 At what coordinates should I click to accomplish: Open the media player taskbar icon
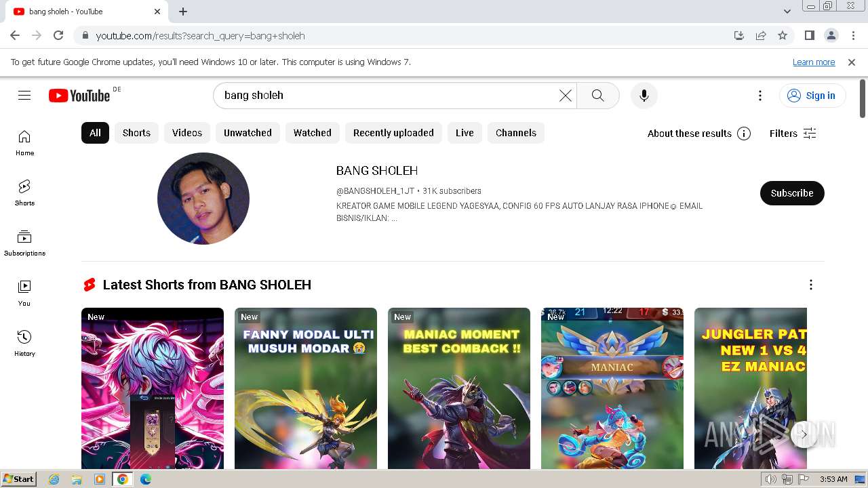click(100, 479)
